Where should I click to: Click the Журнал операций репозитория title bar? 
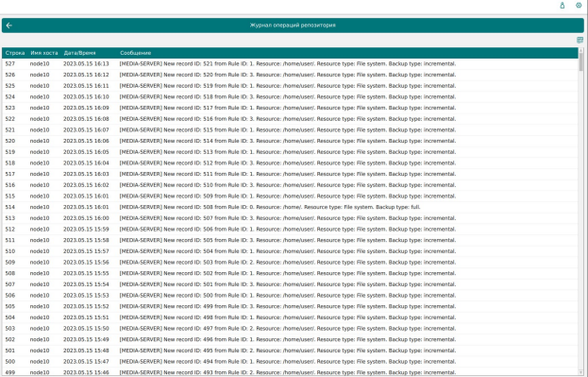[x=293, y=26]
